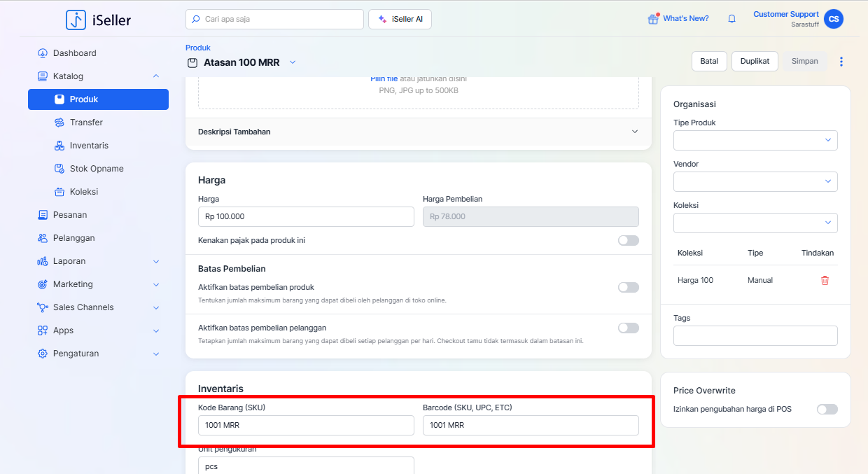Click the Stok Opname sidebar icon
This screenshot has width=868, height=474.
tap(59, 169)
